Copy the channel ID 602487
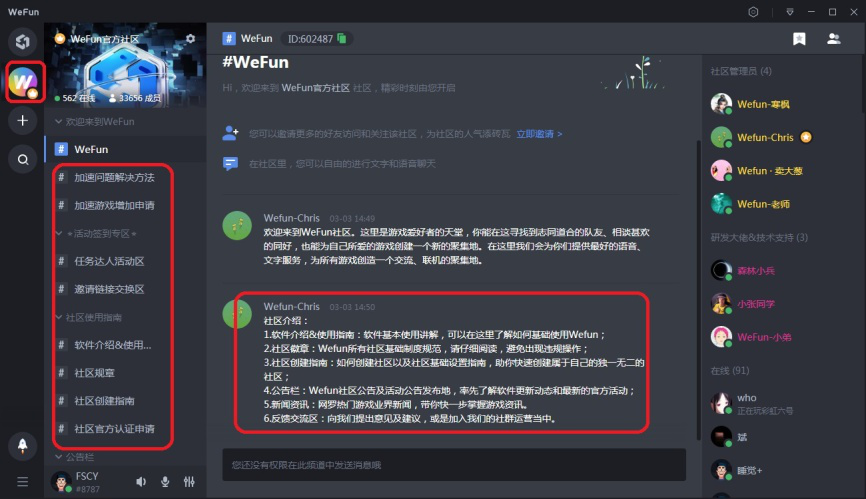This screenshot has width=866, height=499. pyautogui.click(x=342, y=38)
